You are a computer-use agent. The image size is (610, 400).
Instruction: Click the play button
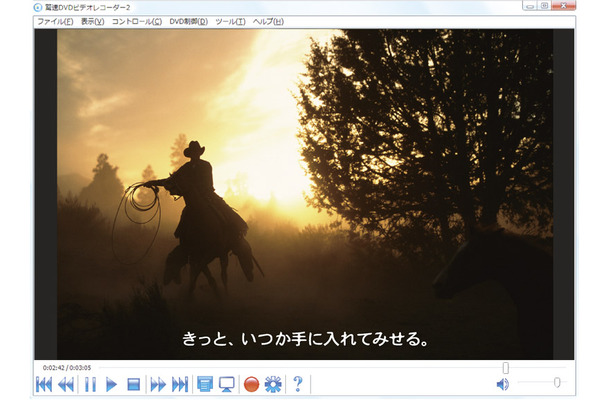[x=111, y=384]
